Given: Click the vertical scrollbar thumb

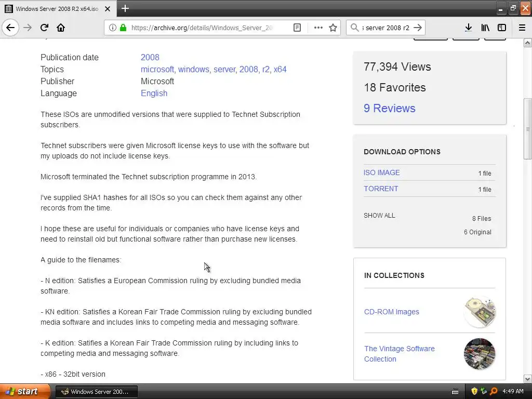Looking at the screenshot, I should (x=527, y=129).
